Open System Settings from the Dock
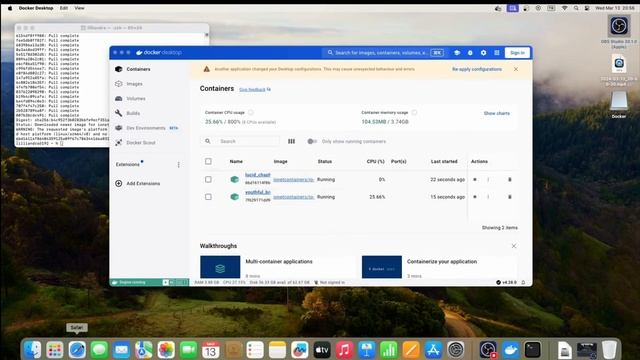640x360 pixels. pyautogui.click(x=456, y=350)
